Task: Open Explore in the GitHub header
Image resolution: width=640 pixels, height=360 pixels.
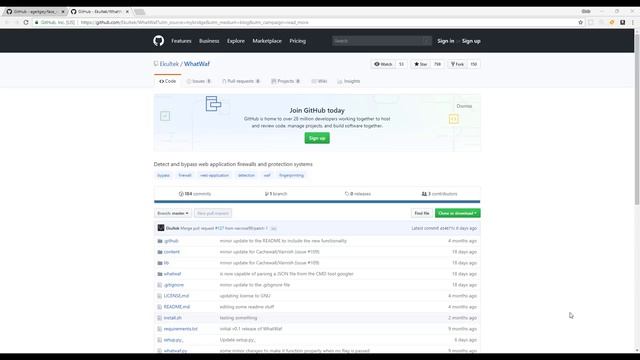Action: (x=236, y=41)
